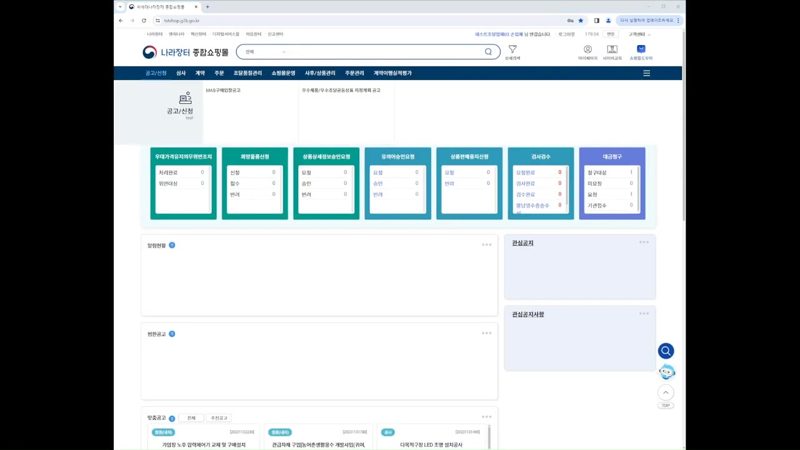
Task: Open the MAS구매입찰공고 submenu link
Action: click(x=223, y=90)
